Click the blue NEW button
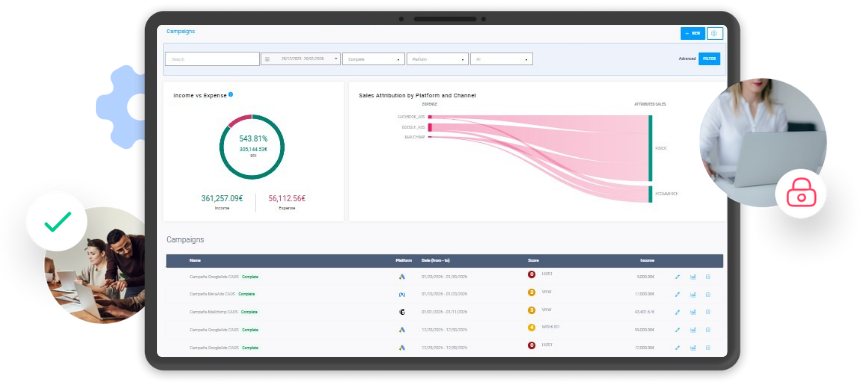The height and width of the screenshot is (386, 861). (x=692, y=33)
